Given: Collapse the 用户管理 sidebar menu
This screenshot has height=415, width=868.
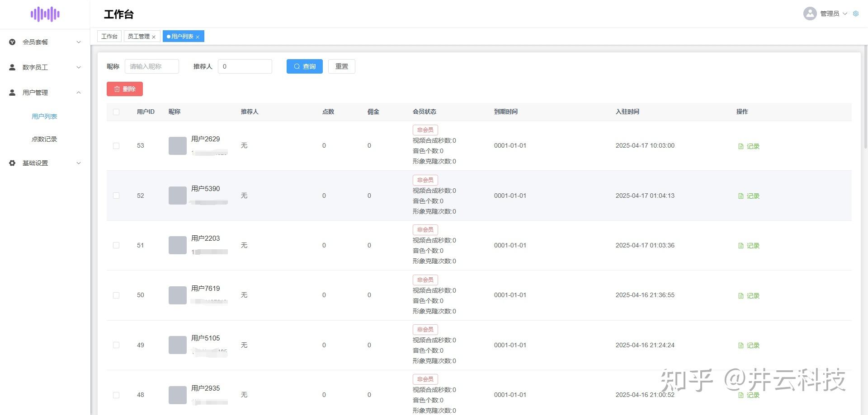Looking at the screenshot, I should [x=45, y=93].
